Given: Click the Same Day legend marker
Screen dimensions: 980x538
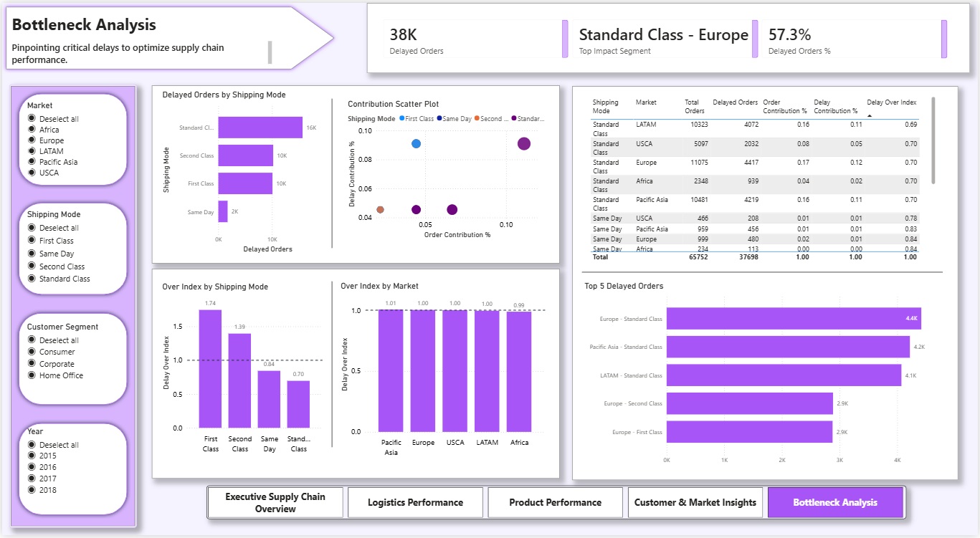Looking at the screenshot, I should (x=439, y=118).
